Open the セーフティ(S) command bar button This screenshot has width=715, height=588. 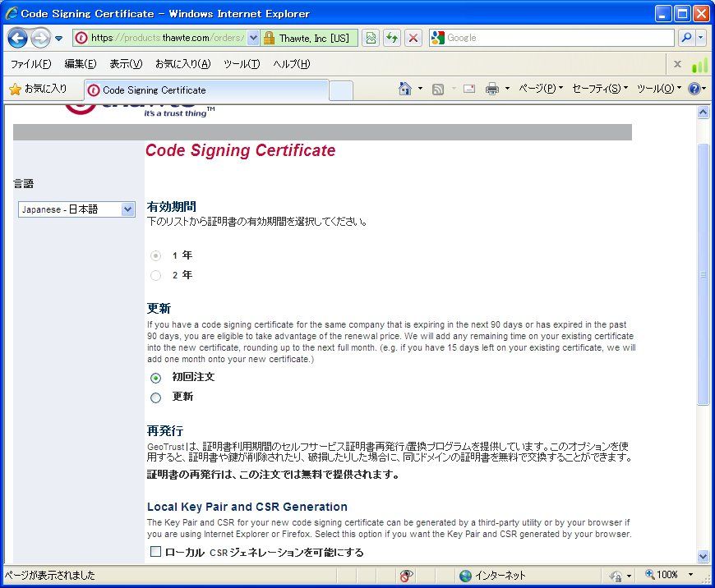(x=599, y=89)
